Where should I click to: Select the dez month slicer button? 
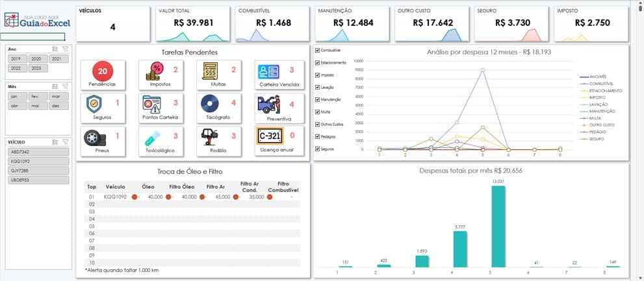click(58, 105)
